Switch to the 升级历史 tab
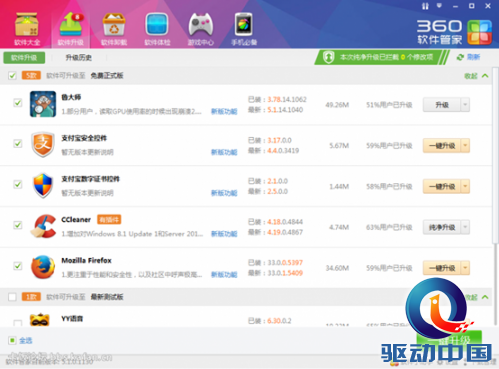The image size is (499, 369). tap(79, 57)
